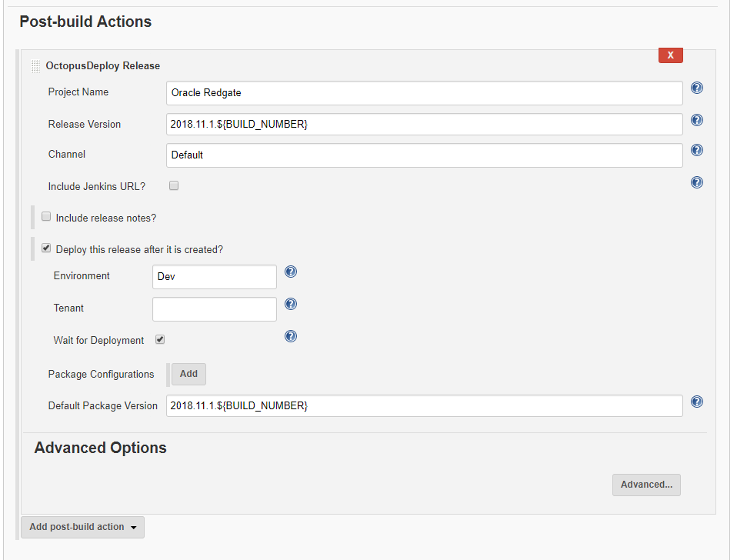The height and width of the screenshot is (560, 747).
Task: Uncheck Deploy this release after it is created
Action: tap(46, 248)
